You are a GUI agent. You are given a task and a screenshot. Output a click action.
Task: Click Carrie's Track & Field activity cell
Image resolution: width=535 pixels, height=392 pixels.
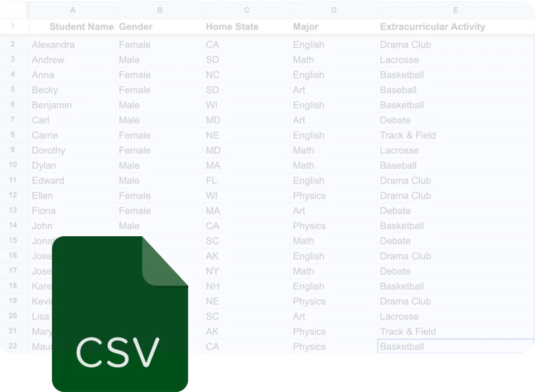point(456,135)
